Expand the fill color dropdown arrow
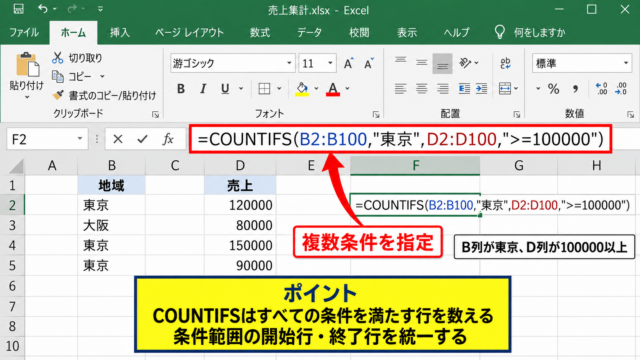 (316, 89)
